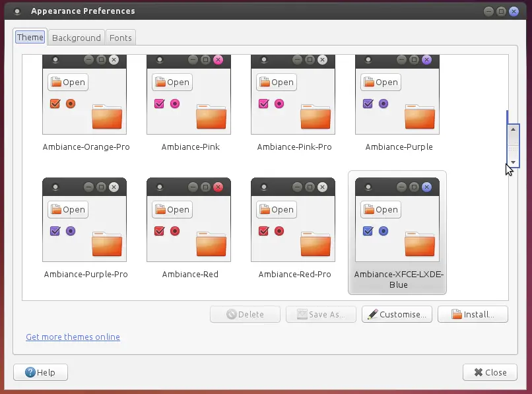Click the blue question mark Help icon
532x394 pixels.
[x=30, y=372]
